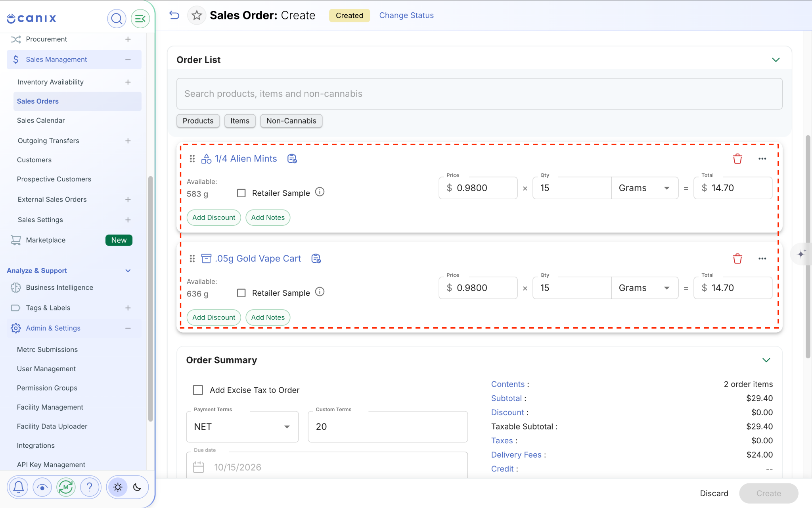Check Retailer Sample for 1/4 Alien Mints
Viewport: 812px width, 508px height.
point(241,193)
